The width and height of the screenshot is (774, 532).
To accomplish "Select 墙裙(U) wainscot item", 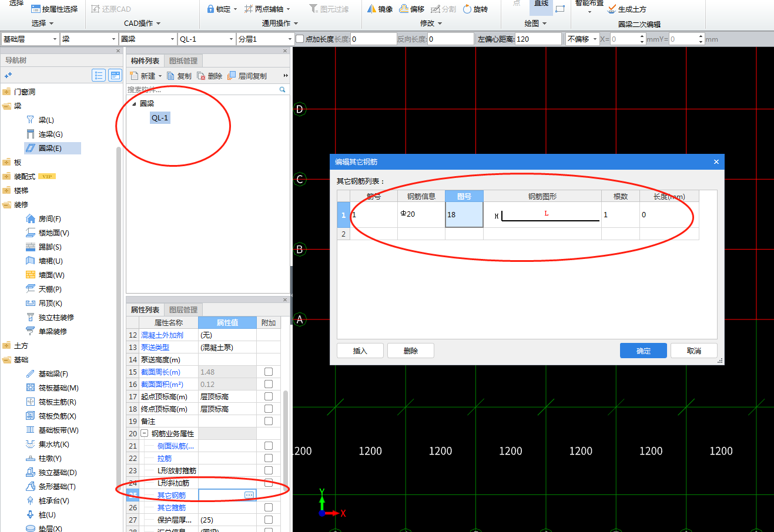I will (45, 261).
